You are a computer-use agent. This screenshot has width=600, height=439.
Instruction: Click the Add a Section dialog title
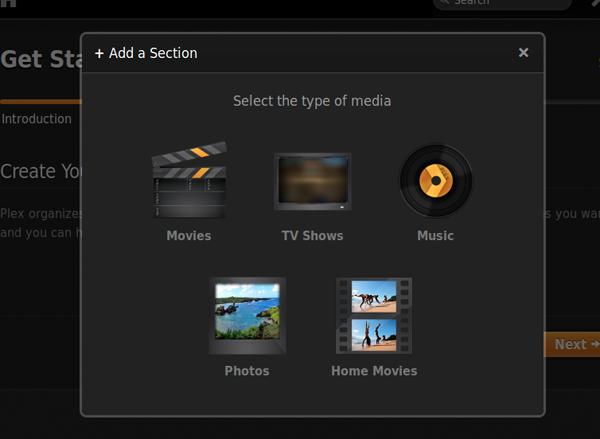pos(153,53)
